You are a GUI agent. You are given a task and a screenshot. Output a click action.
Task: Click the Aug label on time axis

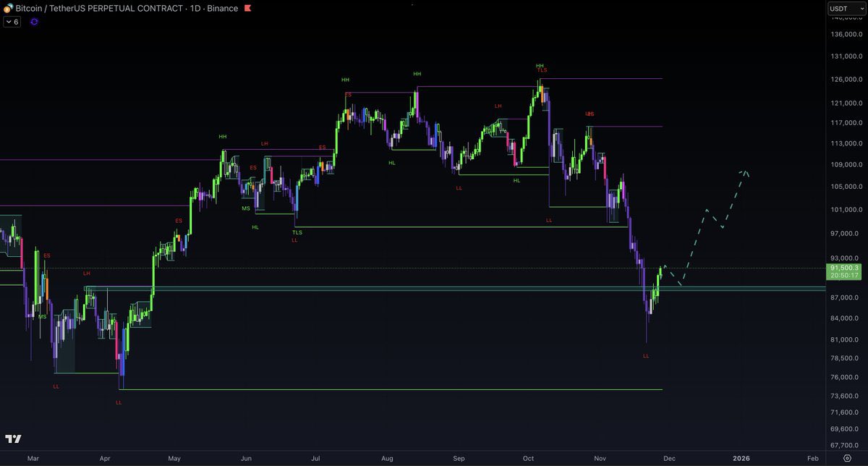point(387,458)
